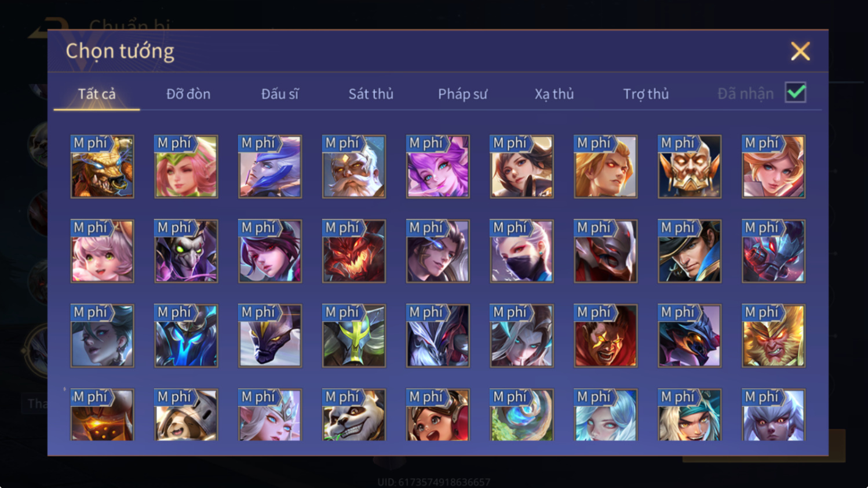
Task: Pick the white-bearded old man hero
Action: pyautogui.click(x=353, y=167)
